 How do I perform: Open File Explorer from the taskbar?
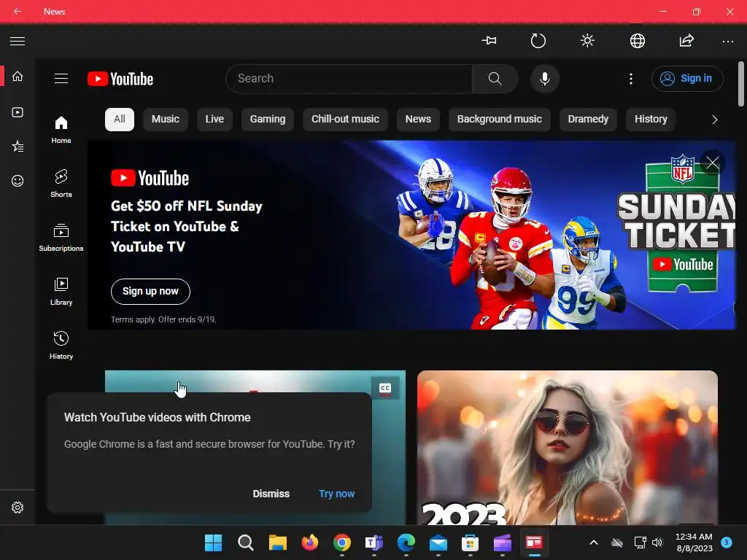point(278,542)
